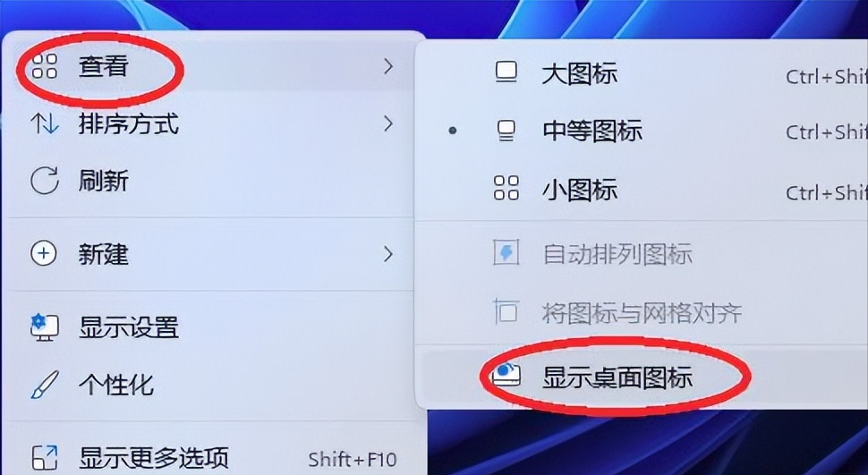This screenshot has height=475, width=868.
Task: Click the grid icon beside 小图标
Action: tap(506, 188)
